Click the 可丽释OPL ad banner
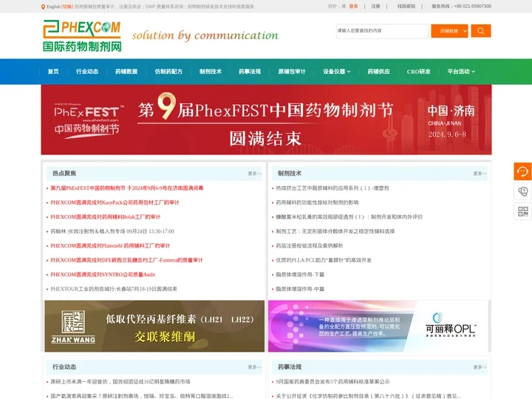The width and height of the screenshot is (532, 399). click(378, 326)
